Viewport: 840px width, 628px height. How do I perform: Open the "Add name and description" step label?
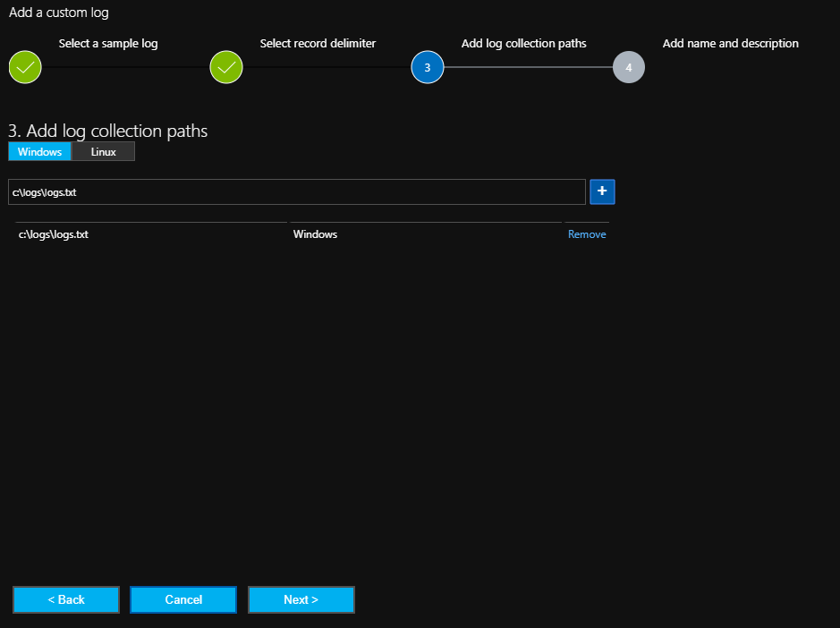tap(730, 43)
